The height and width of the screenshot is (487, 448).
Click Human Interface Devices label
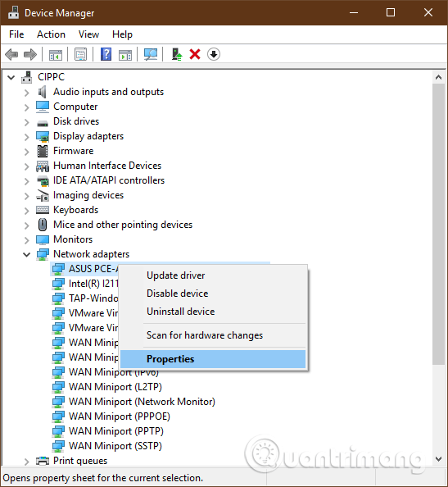click(107, 166)
